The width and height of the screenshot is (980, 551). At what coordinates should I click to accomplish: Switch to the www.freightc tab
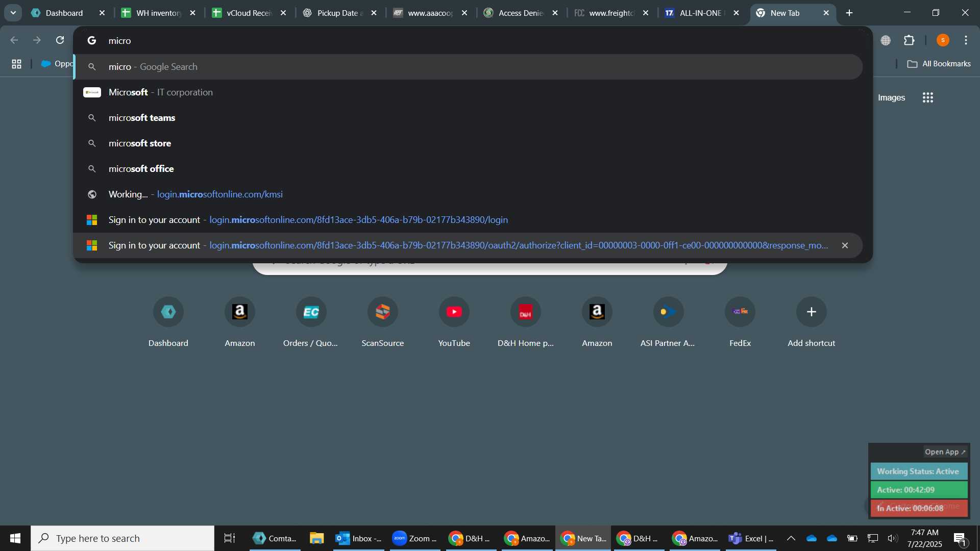(x=611, y=13)
